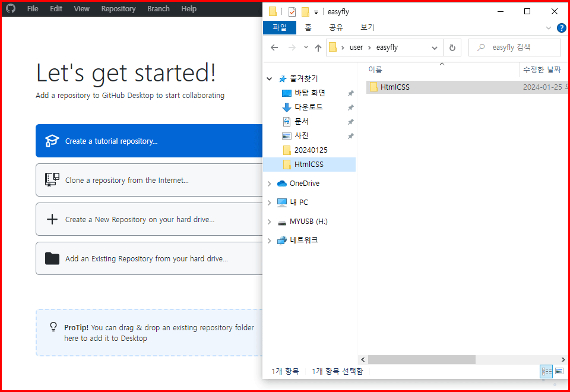Sort by the 수정한 날짜 column header
This screenshot has height=392, width=570.
click(x=541, y=69)
